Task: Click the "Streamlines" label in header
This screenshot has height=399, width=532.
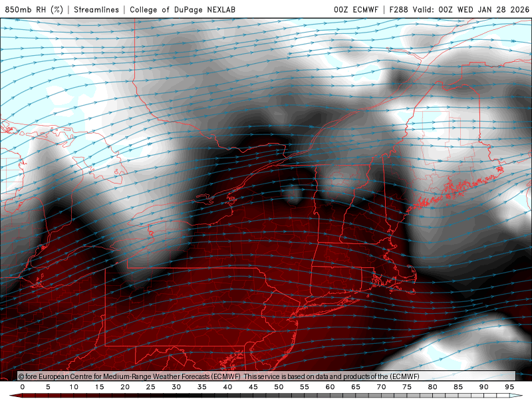Action: click(96, 9)
